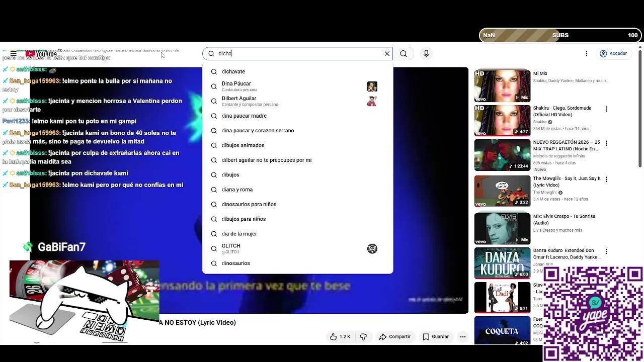Open YouTube settings three-dot menu
644x362 pixels.
click(586, 54)
